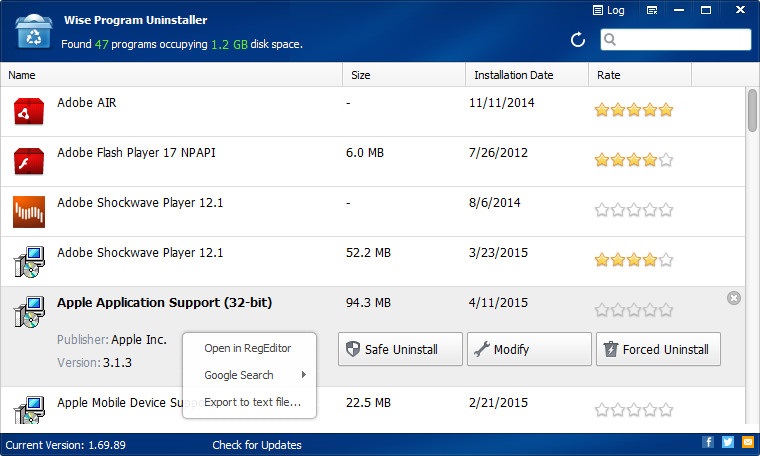This screenshot has width=760, height=456.
Task: Click the Apple Mobile Device Support icon
Action: tap(29, 410)
